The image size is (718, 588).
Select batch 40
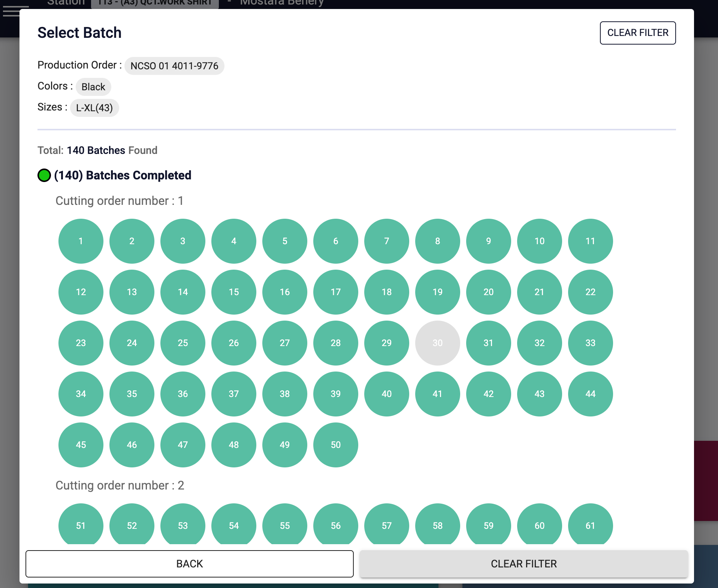(x=387, y=394)
